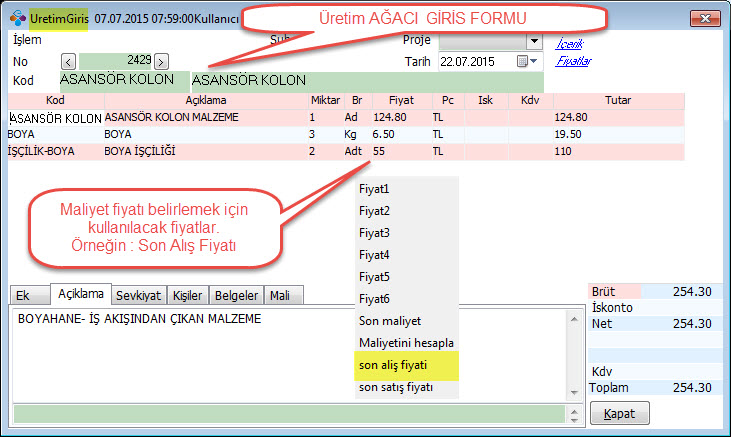Click the Net value 254.30
731x437 pixels.
(692, 324)
